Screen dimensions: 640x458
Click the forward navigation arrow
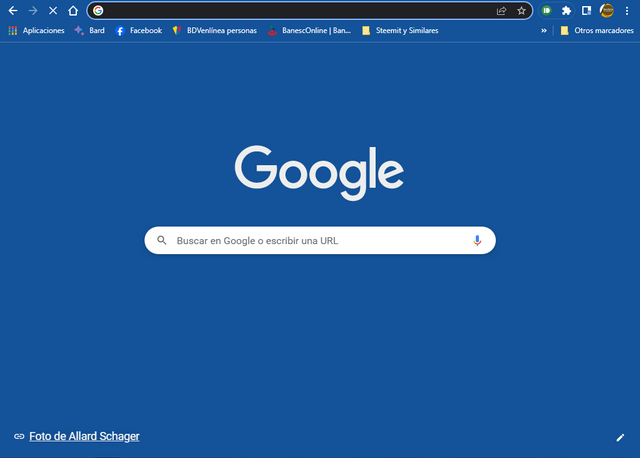coord(33,11)
